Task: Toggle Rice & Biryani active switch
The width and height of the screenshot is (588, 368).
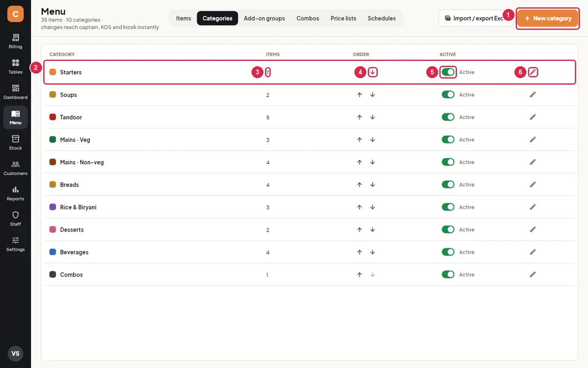Action: (x=448, y=207)
